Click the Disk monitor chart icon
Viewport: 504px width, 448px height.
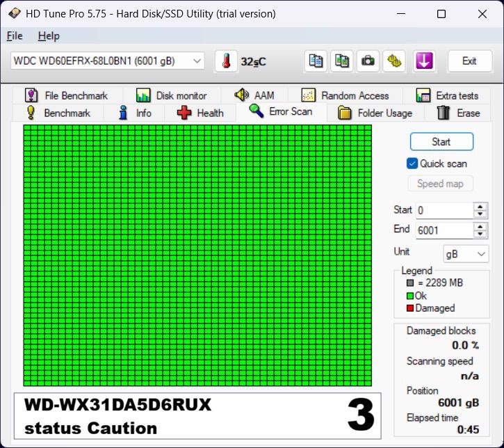[143, 95]
